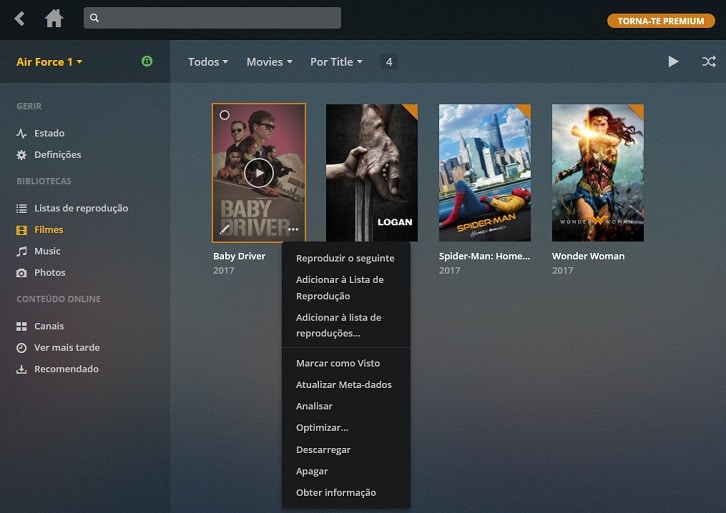The image size is (726, 513).
Task: Open the Wonder Woman poster
Action: coord(598,173)
